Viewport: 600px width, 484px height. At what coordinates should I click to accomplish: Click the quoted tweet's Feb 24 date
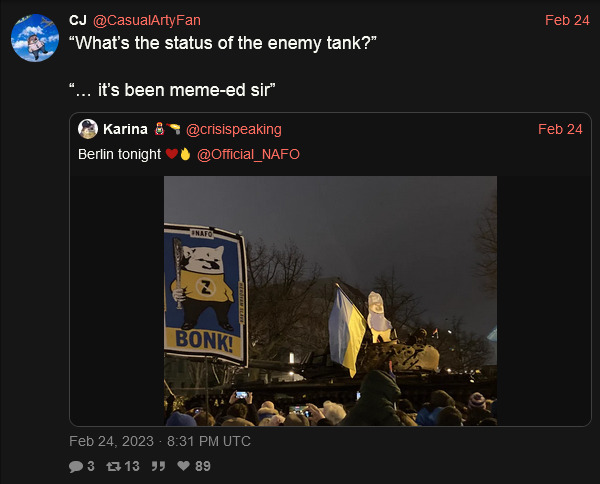click(560, 129)
